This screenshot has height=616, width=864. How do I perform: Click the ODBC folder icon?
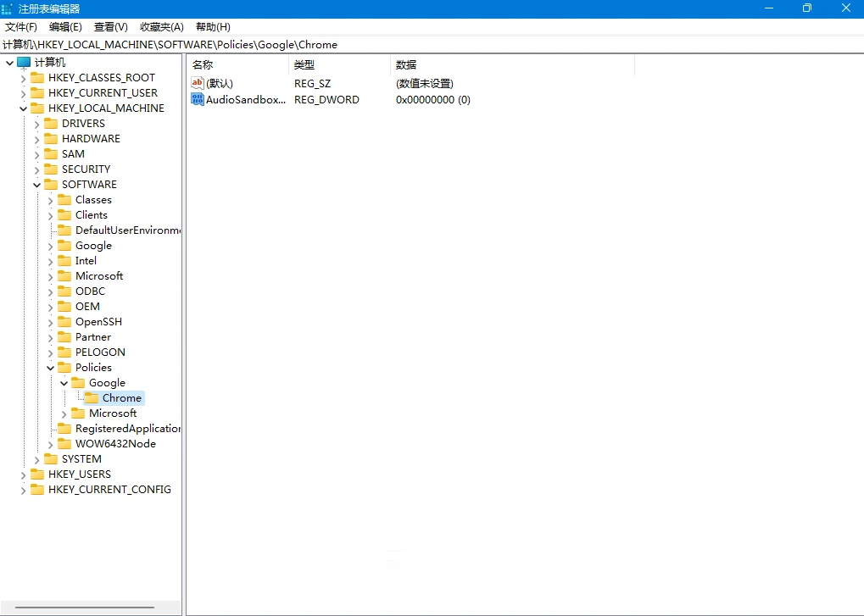click(x=64, y=291)
